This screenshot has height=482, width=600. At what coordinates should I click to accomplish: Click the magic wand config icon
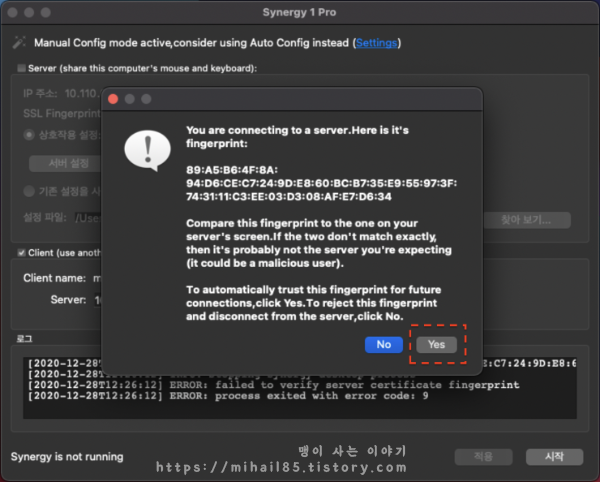[19, 42]
